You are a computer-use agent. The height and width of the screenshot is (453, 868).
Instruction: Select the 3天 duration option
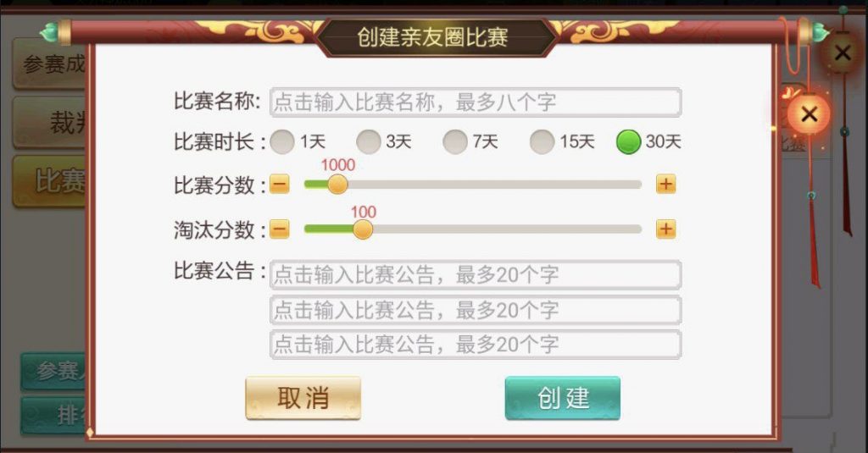point(369,142)
